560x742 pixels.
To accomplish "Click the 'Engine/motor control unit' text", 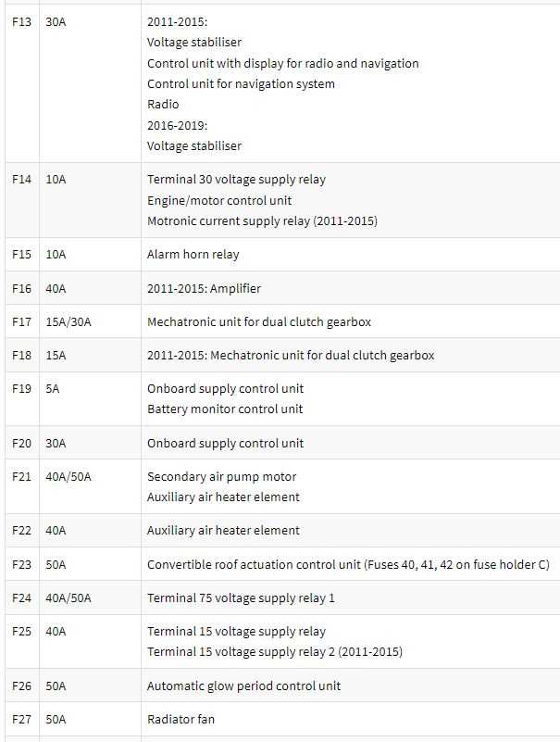I will tap(219, 201).
